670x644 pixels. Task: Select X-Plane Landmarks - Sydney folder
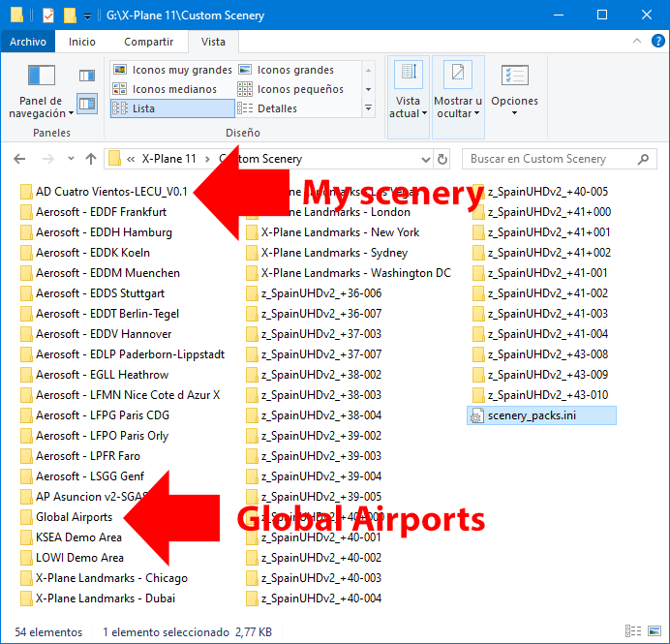tap(327, 253)
